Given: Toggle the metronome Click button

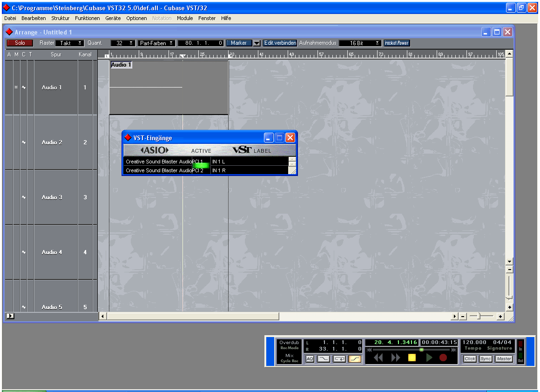Looking at the screenshot, I should [x=470, y=359].
